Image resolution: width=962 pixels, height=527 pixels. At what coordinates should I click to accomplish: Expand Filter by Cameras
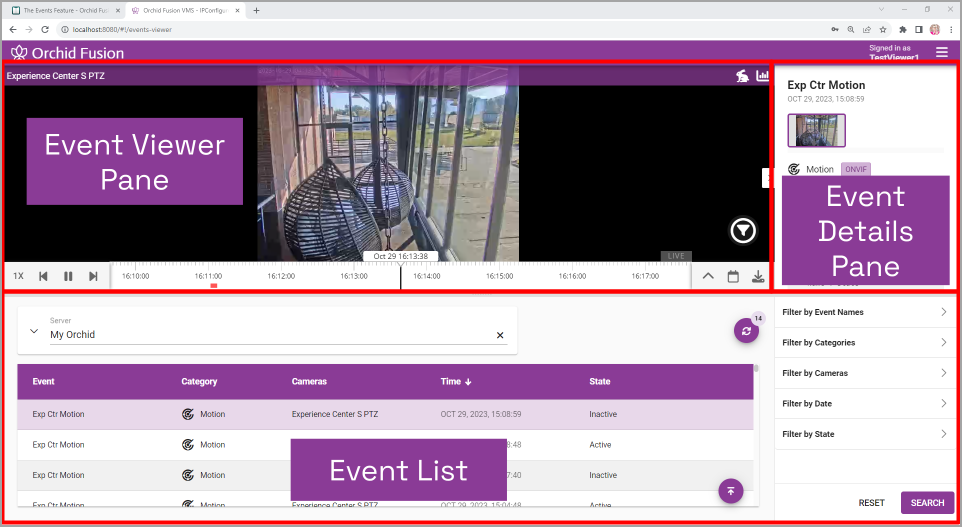(x=864, y=373)
